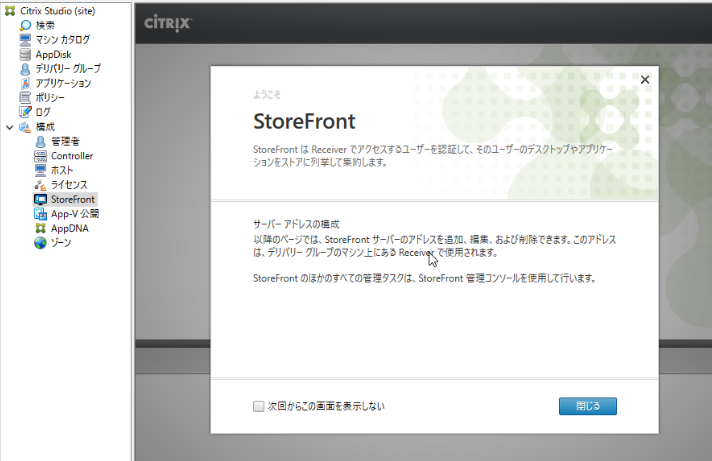The width and height of the screenshot is (712, 461).
Task: Click the ようこそ text in dialog
Action: click(267, 94)
